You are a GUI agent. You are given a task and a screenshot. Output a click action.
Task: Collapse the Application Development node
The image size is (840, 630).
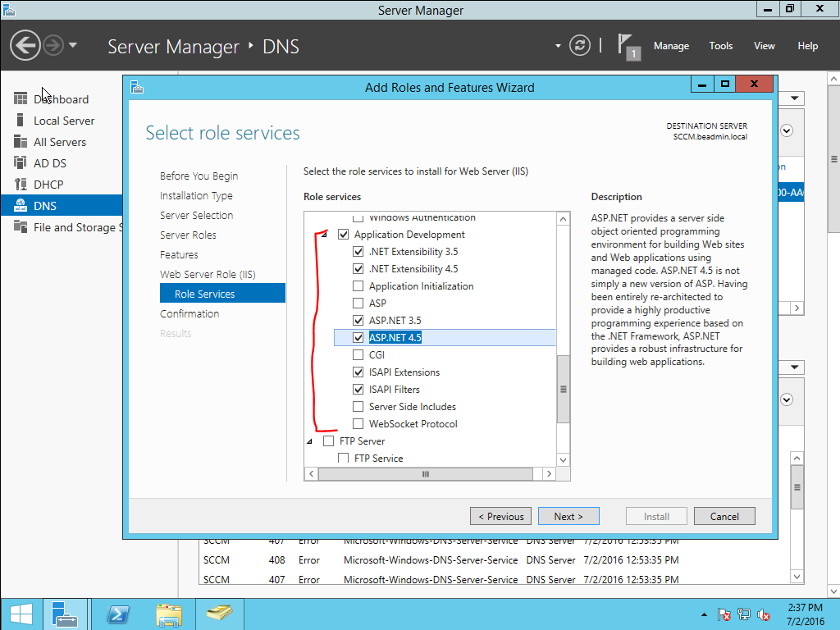[325, 235]
